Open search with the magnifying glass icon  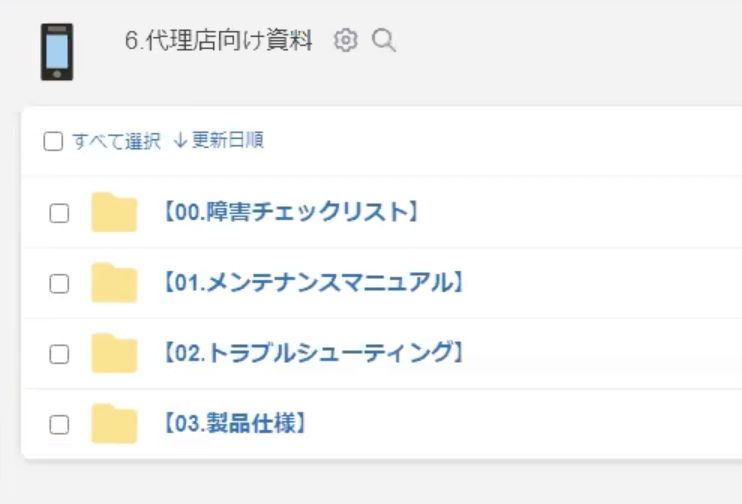pyautogui.click(x=384, y=40)
